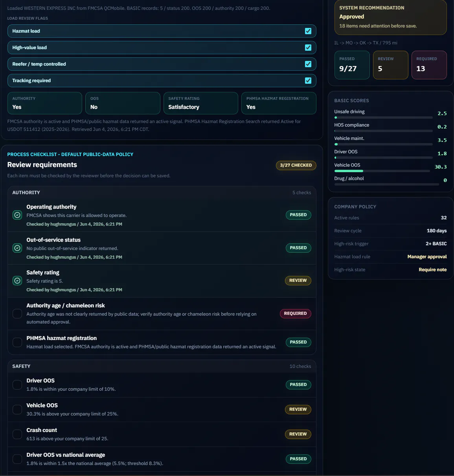Click the REVIEW badge for Vehicle OOS
Viewport: 454px width, 476px height.
tap(298, 410)
